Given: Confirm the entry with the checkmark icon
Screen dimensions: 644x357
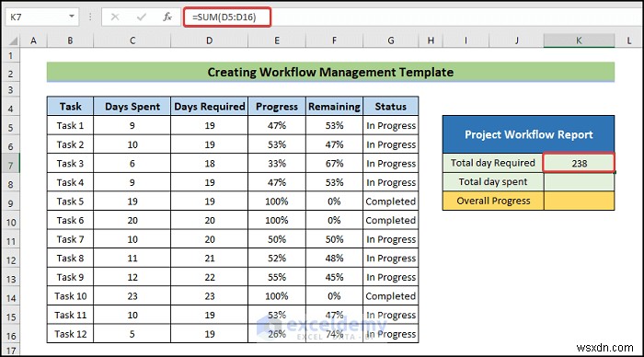Looking at the screenshot, I should (142, 17).
